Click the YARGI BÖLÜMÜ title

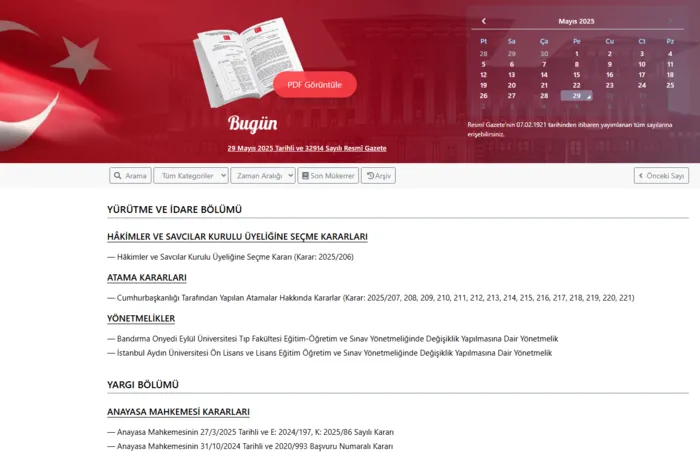(143, 385)
